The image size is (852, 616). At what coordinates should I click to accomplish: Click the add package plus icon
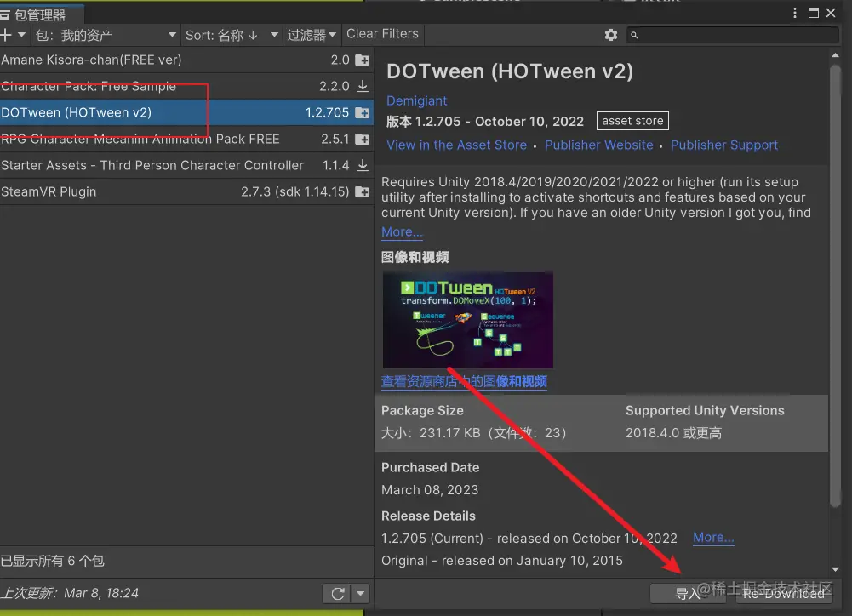point(5,35)
